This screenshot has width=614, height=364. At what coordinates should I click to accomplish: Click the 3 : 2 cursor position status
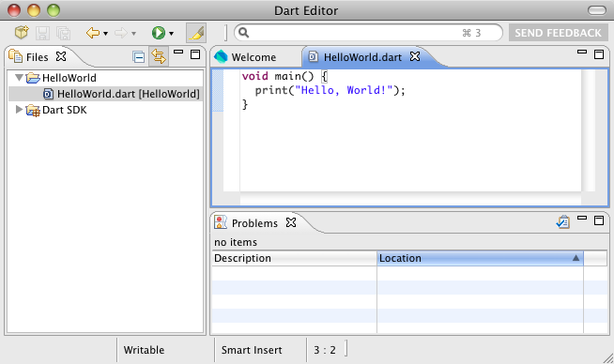pos(325,350)
